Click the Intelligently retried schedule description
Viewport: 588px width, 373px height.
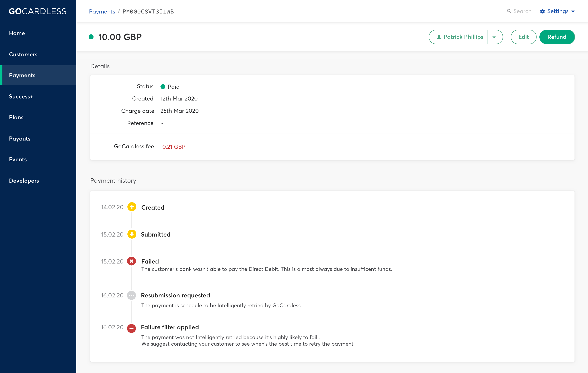(221, 305)
